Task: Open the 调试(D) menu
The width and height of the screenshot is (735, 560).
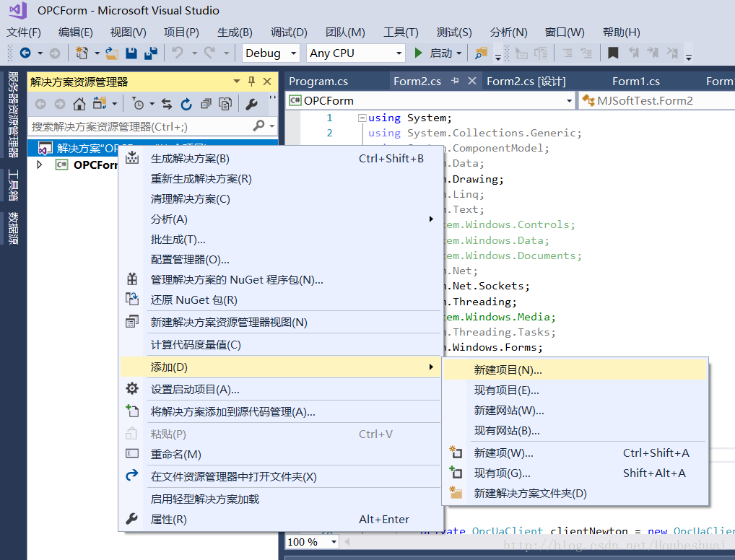Action: pyautogui.click(x=289, y=32)
